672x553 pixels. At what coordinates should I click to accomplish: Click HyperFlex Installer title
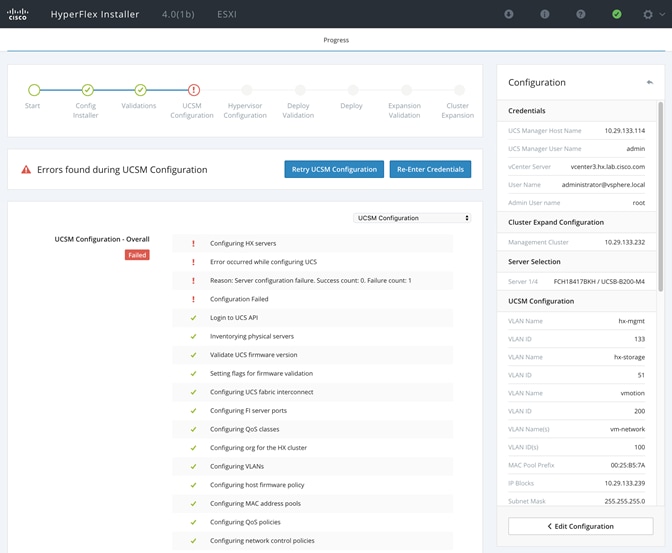click(95, 14)
